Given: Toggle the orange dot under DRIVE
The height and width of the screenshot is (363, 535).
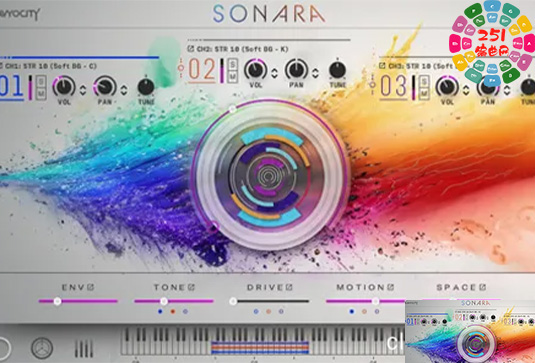Looking at the screenshot, I should [x=269, y=311].
